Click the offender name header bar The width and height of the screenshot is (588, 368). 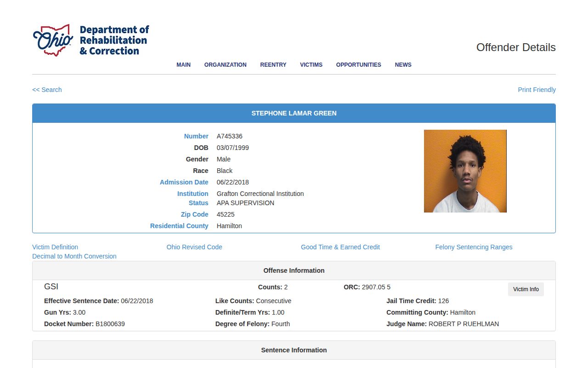294,113
